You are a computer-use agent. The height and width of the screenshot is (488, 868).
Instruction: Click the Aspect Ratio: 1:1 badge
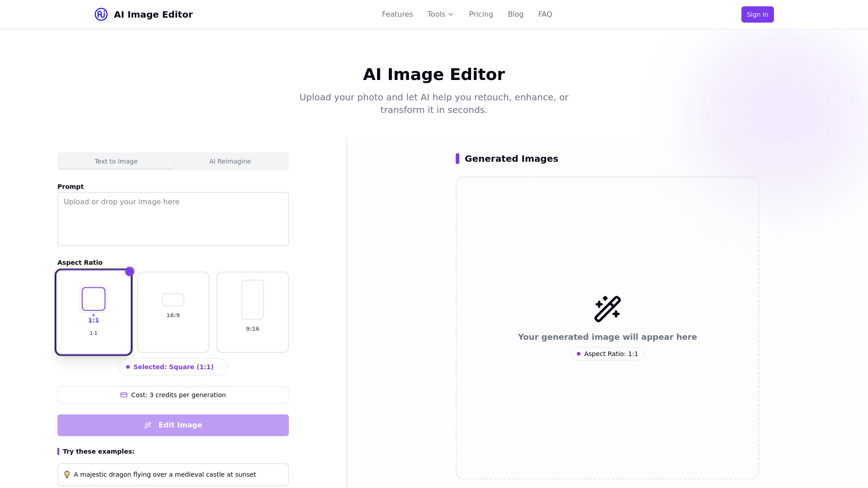607,354
